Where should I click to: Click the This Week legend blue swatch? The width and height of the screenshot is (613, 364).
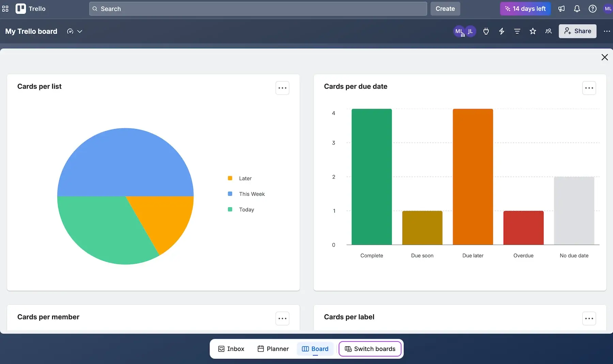[230, 194]
